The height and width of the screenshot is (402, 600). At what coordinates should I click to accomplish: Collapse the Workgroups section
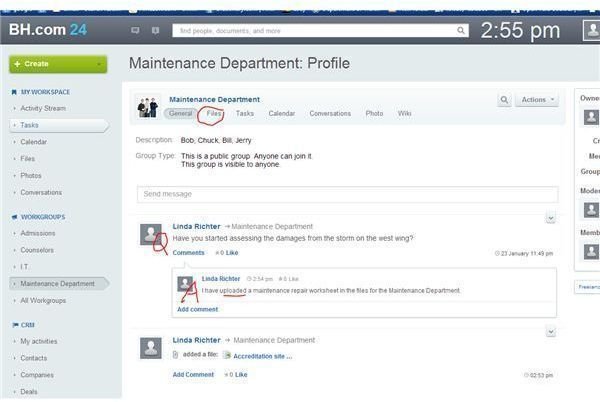[42, 217]
